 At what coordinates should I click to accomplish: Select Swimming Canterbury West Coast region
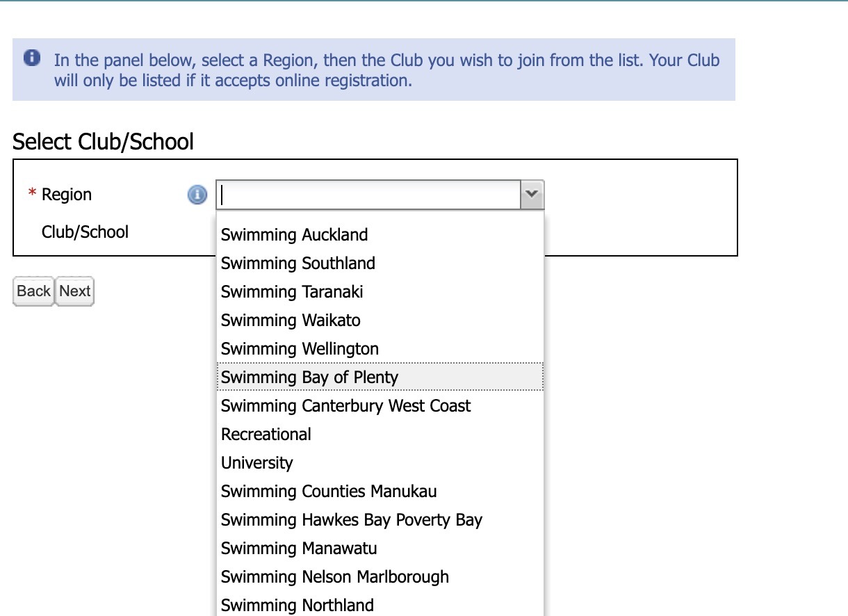pos(345,405)
